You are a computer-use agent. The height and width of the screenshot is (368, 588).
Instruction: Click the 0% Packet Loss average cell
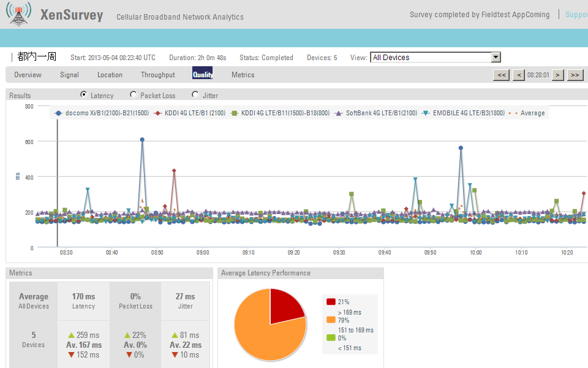pos(135,301)
